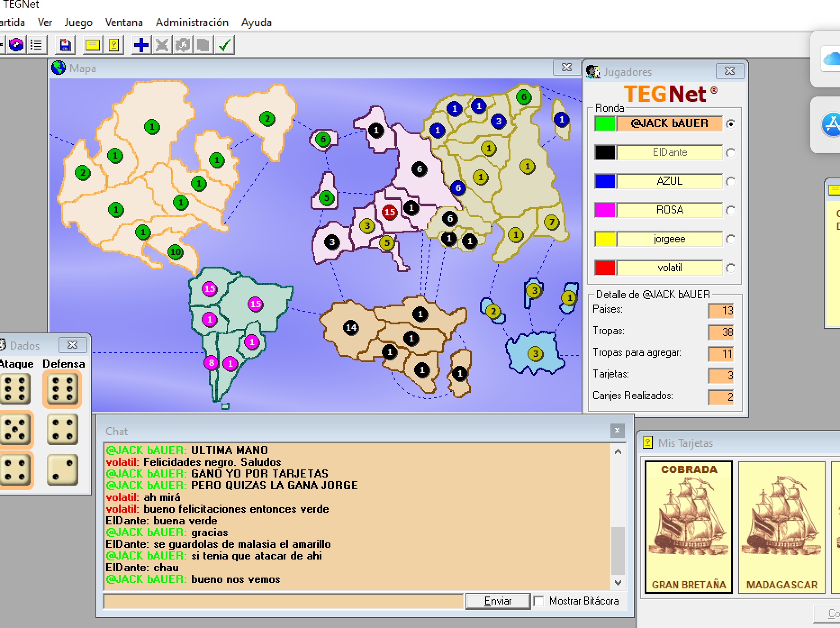Viewport: 840px width, 628px height.
Task: Click the volatil player name button
Action: click(669, 268)
